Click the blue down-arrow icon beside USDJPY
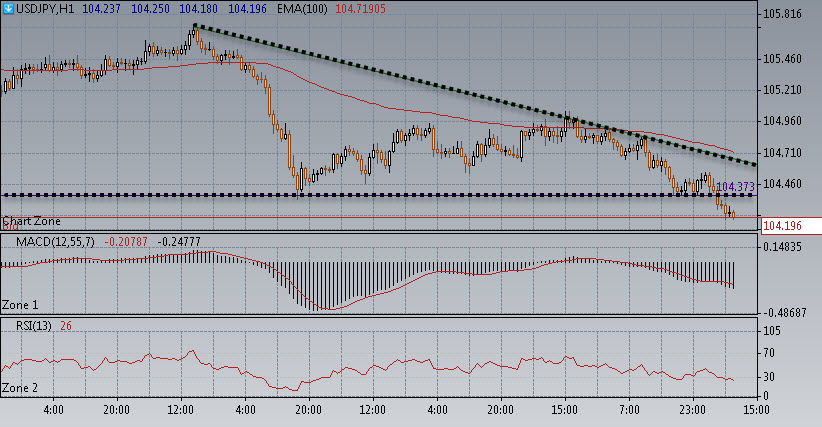The height and width of the screenshot is (427, 822). coord(8,8)
